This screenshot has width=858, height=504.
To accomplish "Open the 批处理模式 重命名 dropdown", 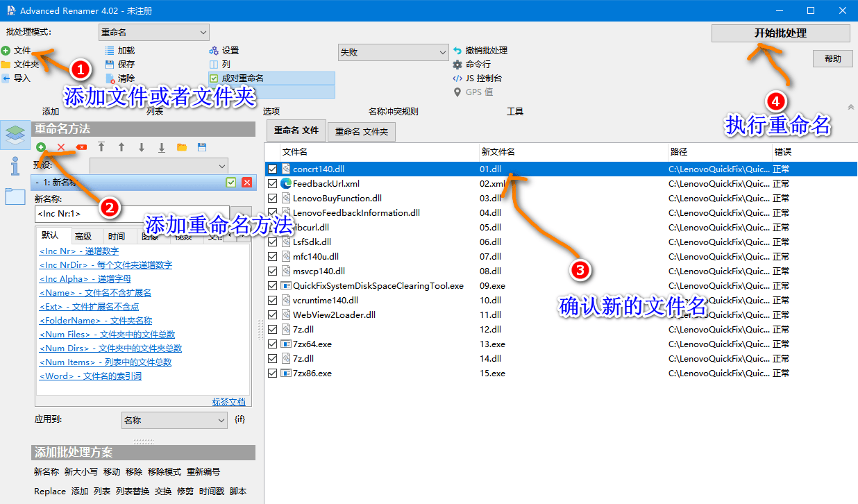I will pyautogui.click(x=153, y=32).
